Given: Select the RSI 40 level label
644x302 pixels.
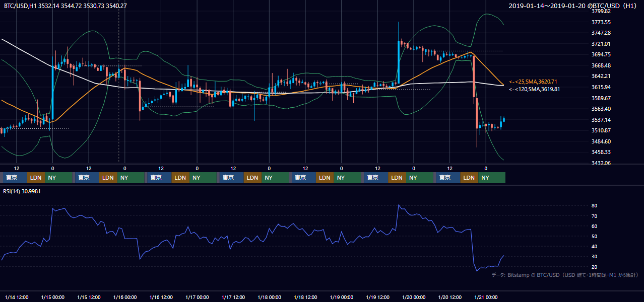Looking at the screenshot, I should point(595,246).
